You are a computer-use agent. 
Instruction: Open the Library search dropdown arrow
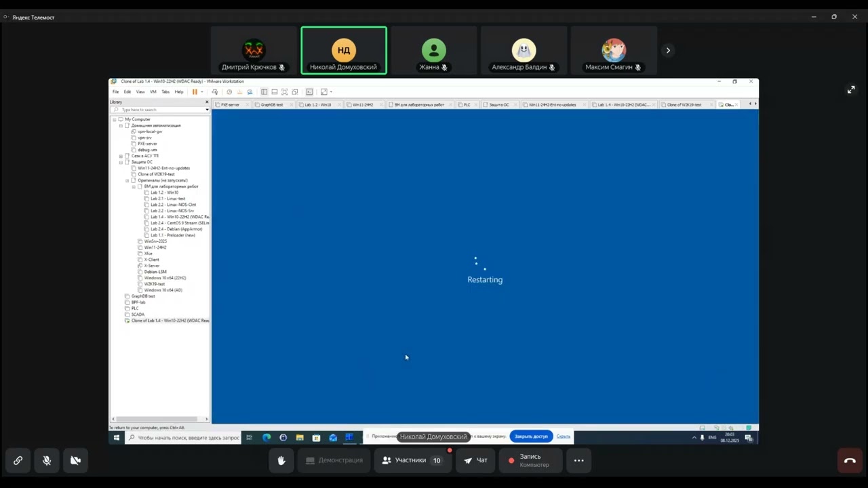tap(207, 109)
